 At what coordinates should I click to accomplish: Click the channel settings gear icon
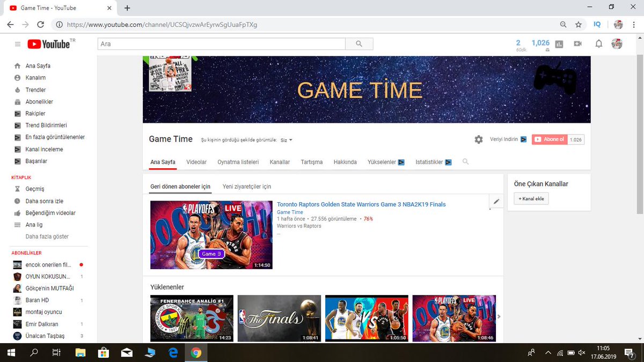coord(479,139)
